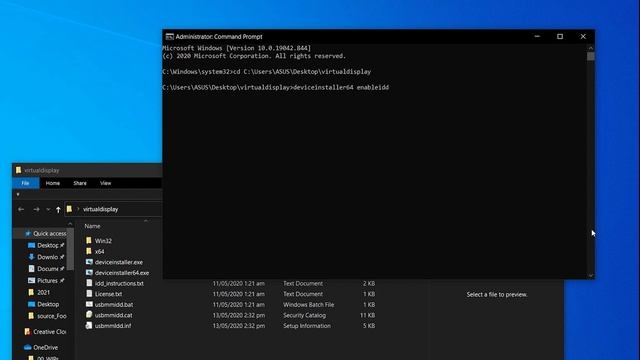Click the Command Prompt scroll up arrow
640x360 pixels.
(x=591, y=48)
